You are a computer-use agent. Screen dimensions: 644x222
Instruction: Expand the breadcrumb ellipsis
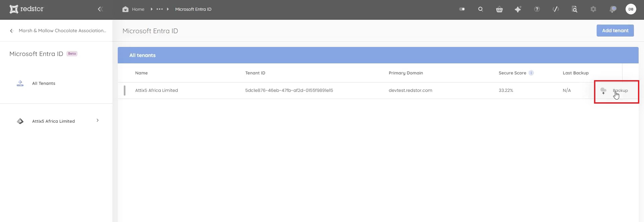click(160, 9)
